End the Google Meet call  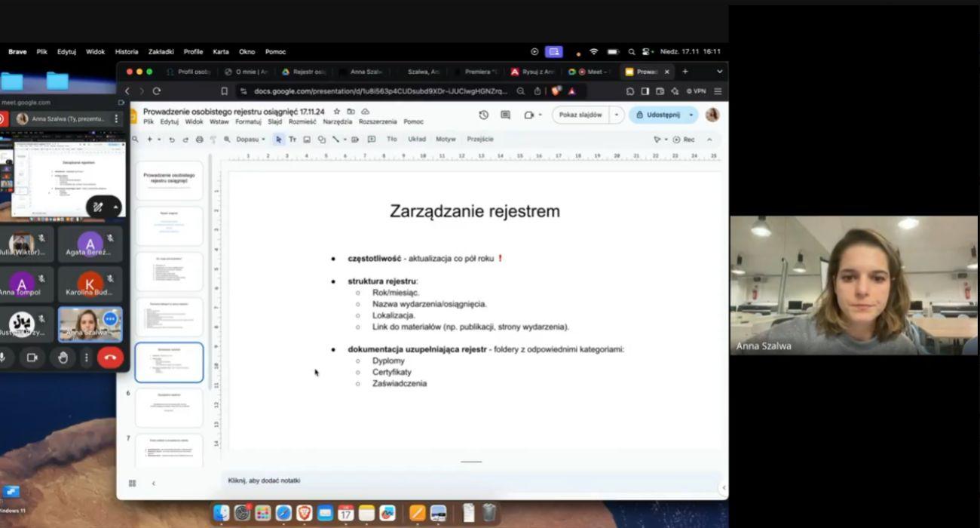point(110,358)
